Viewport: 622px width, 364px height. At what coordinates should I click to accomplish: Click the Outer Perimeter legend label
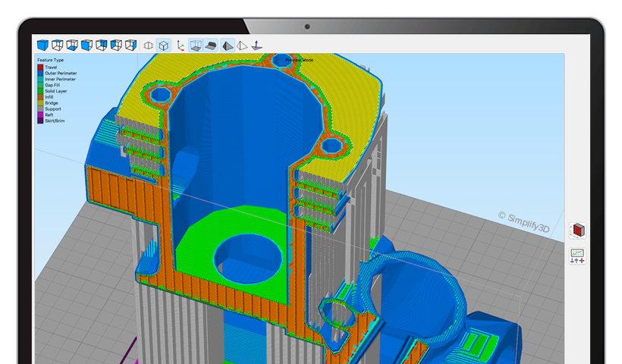tap(58, 73)
